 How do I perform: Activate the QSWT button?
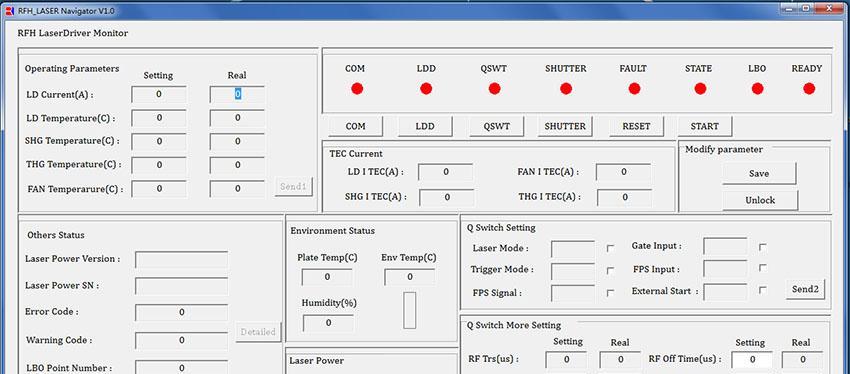[x=497, y=126]
